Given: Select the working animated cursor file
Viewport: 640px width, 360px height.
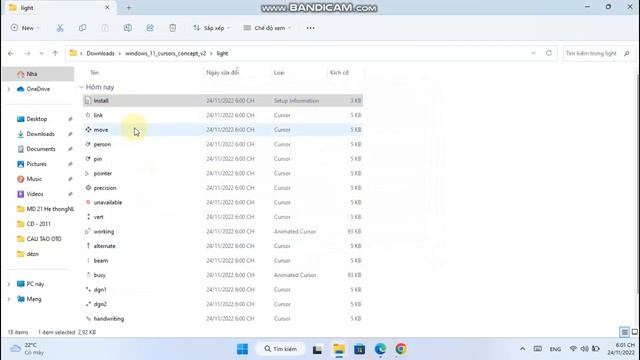Looking at the screenshot, I should click(x=223, y=231).
